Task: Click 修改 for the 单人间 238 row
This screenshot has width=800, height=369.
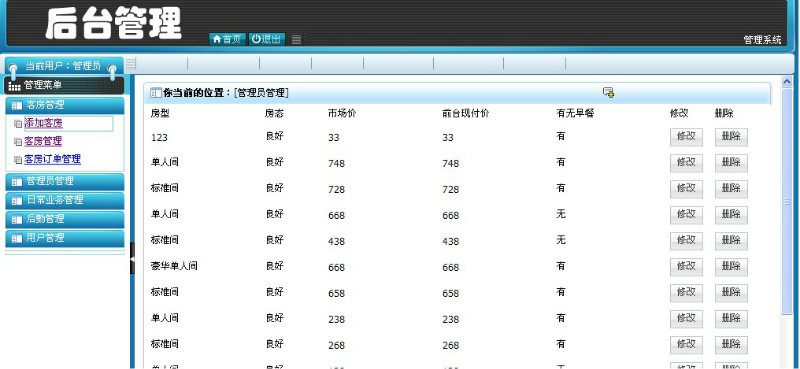Action: point(686,319)
